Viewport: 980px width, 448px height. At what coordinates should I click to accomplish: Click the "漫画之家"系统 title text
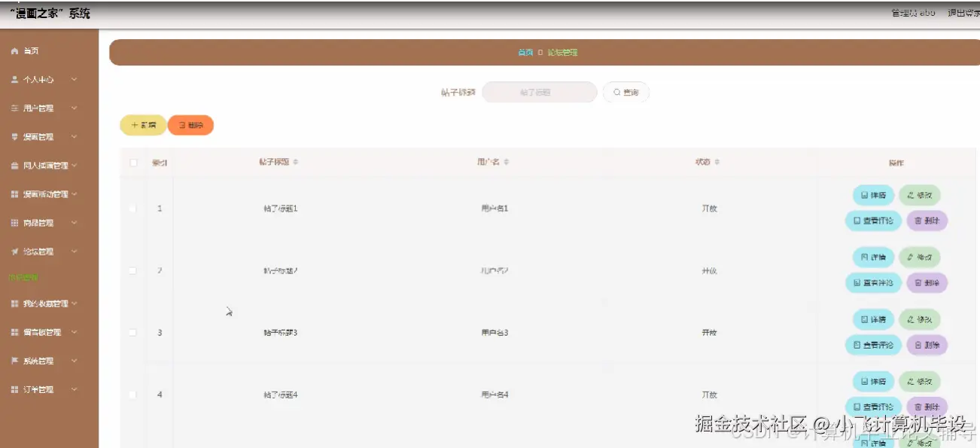[50, 14]
